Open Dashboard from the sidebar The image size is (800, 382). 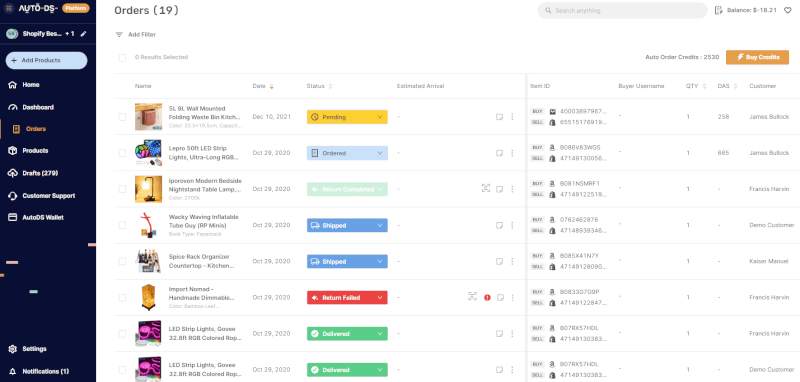pos(38,108)
